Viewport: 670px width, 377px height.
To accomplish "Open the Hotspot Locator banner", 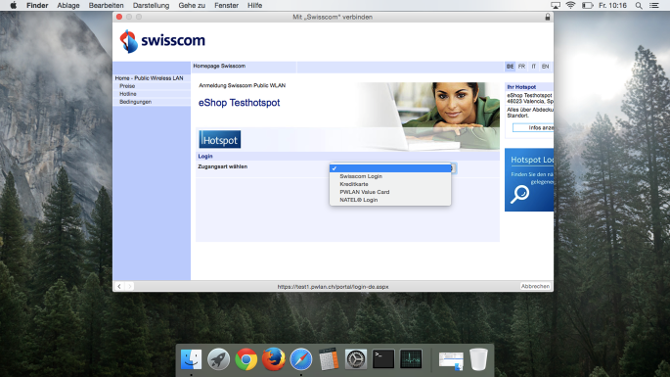I will tap(529, 180).
